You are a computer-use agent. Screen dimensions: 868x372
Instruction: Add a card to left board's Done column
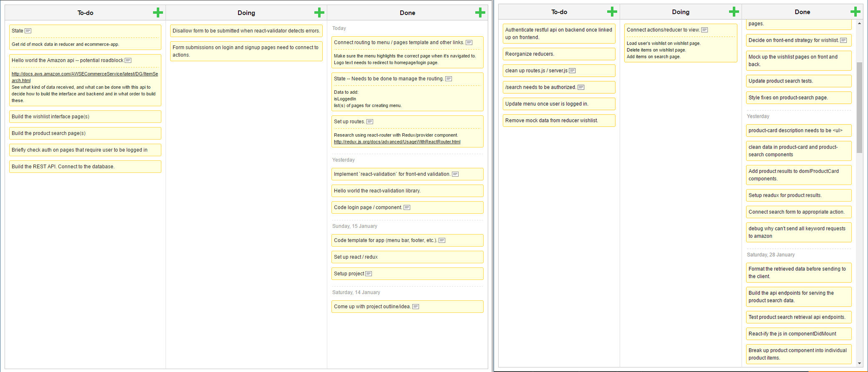[x=480, y=12]
